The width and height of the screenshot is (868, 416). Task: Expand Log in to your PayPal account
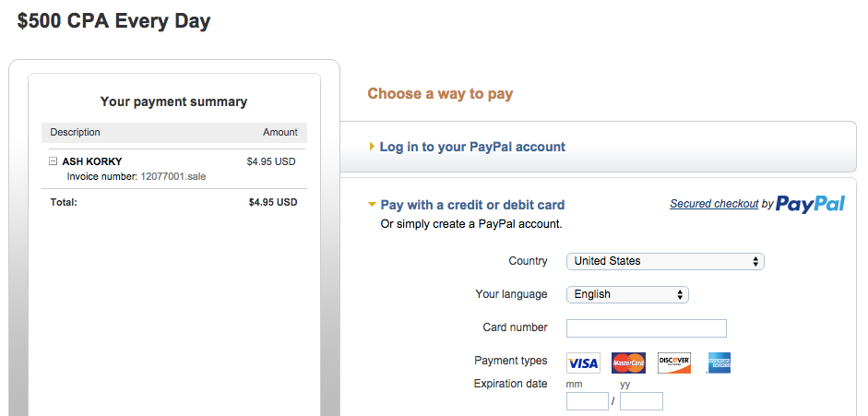372,147
